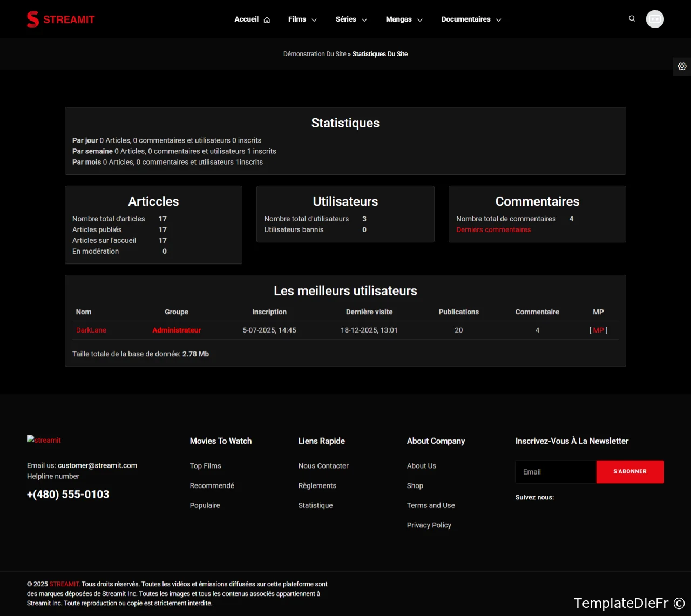The image size is (691, 616).
Task: Open Privacy Policy footer link
Action: click(x=429, y=525)
